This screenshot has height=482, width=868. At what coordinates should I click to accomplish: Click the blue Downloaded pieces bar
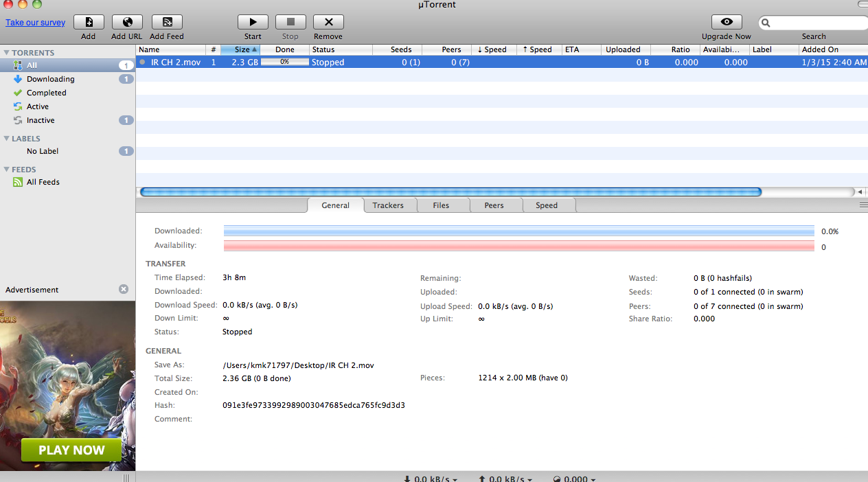pyautogui.click(x=519, y=231)
